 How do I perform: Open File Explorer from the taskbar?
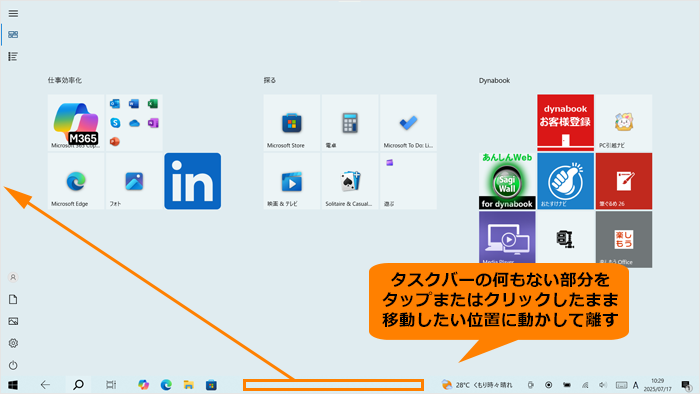[x=188, y=385]
